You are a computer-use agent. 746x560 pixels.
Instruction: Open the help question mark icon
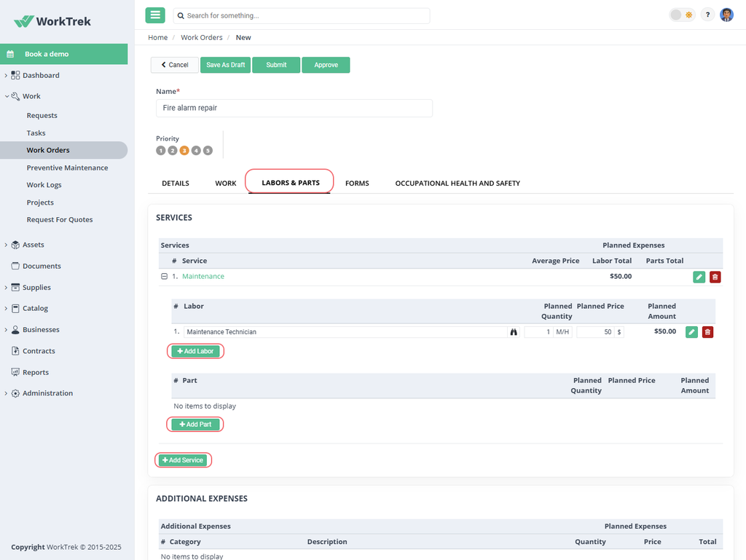[707, 15]
